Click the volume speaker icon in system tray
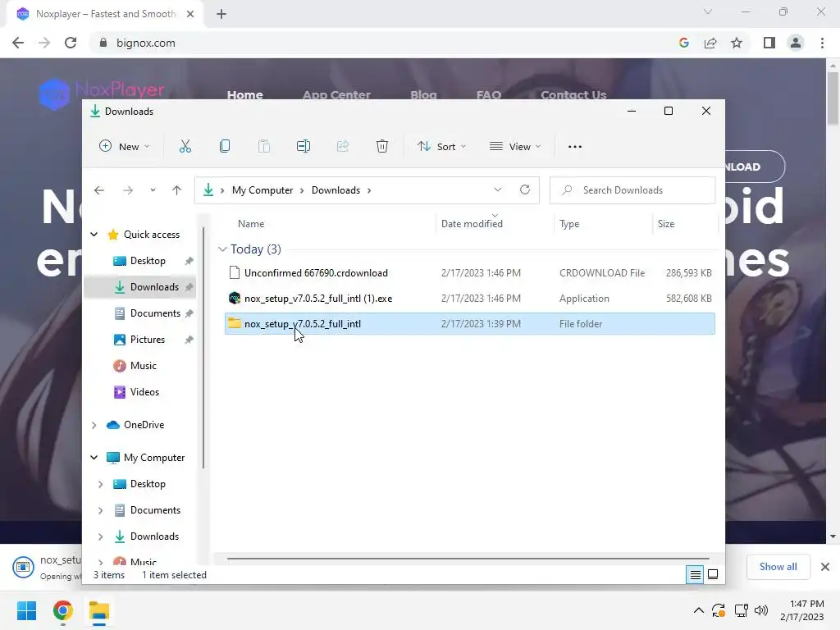Screen dimensions: 840x630 tap(760, 610)
